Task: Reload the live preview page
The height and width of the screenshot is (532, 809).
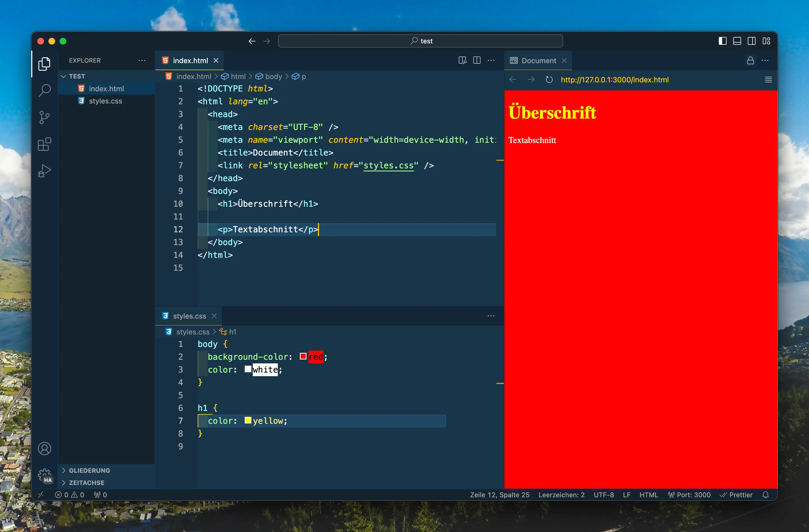Action: click(549, 80)
